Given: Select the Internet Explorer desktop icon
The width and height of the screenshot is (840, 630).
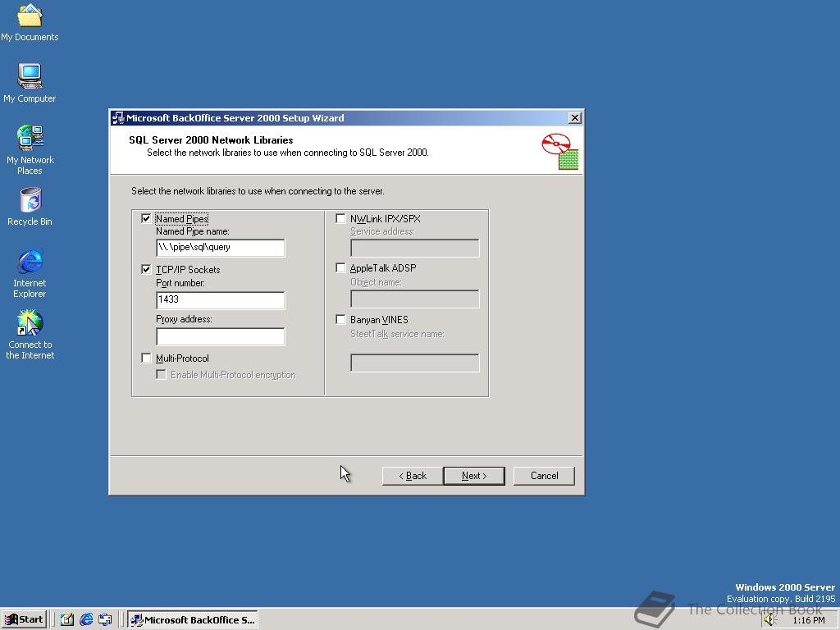Looking at the screenshot, I should coord(30,273).
